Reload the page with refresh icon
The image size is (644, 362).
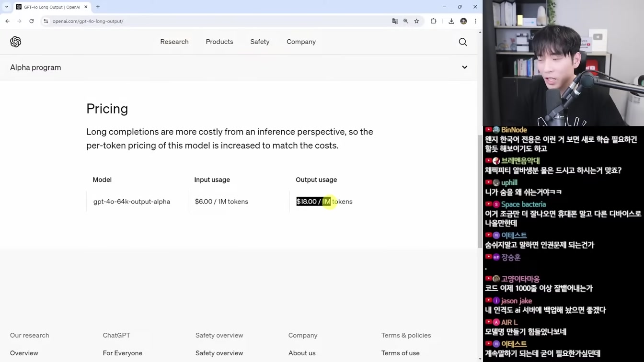(x=32, y=21)
